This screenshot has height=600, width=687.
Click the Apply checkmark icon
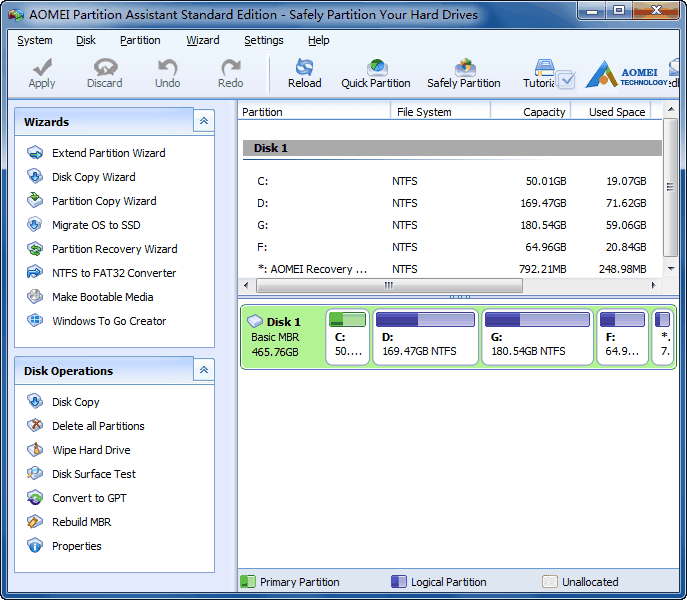coord(42,69)
